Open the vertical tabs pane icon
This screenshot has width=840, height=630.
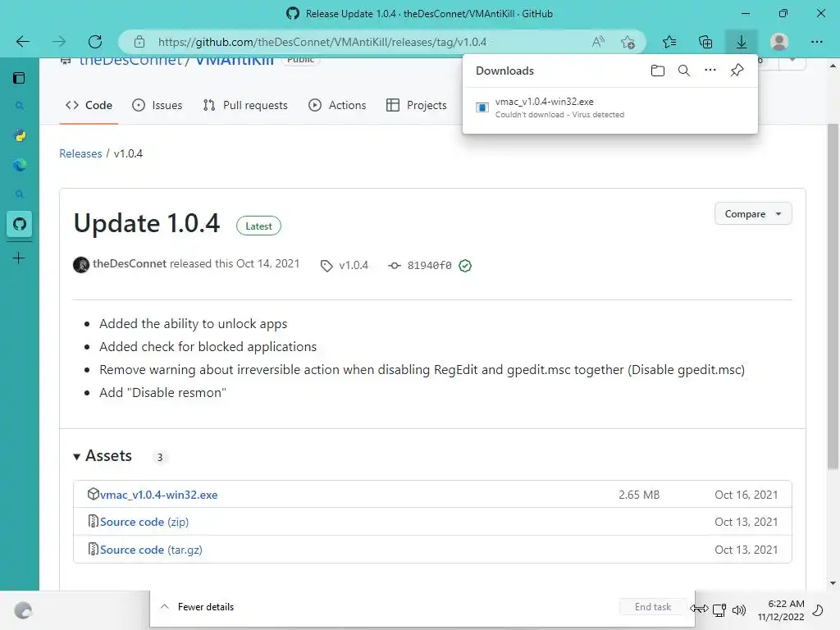19,78
